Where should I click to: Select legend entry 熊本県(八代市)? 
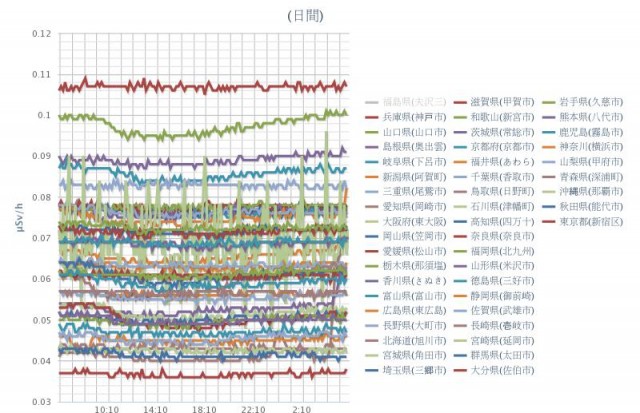(583, 117)
